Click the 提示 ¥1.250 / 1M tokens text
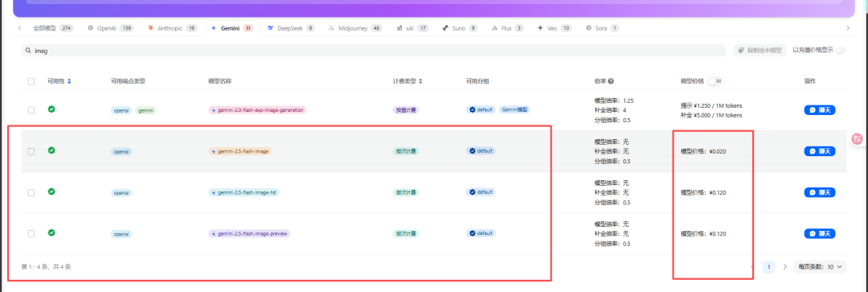This screenshot has width=868, height=292. (711, 106)
